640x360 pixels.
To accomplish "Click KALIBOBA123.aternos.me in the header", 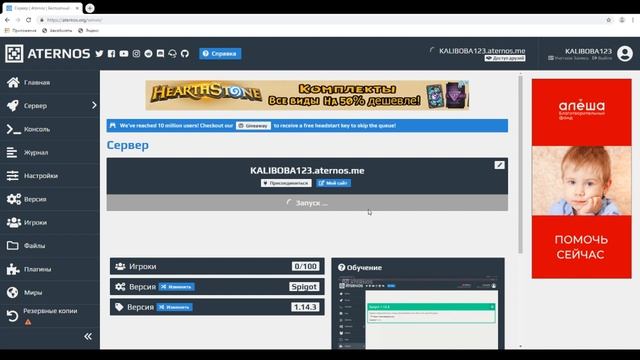I will pyautogui.click(x=482, y=51).
